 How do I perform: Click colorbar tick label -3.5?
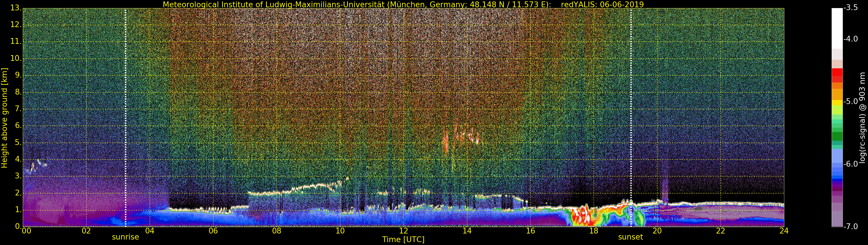click(850, 8)
